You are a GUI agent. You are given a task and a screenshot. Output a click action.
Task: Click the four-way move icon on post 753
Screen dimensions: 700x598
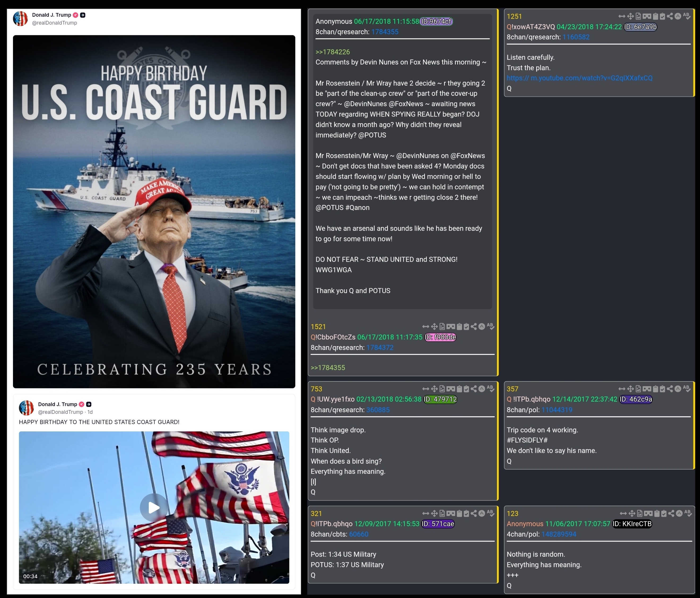click(434, 389)
